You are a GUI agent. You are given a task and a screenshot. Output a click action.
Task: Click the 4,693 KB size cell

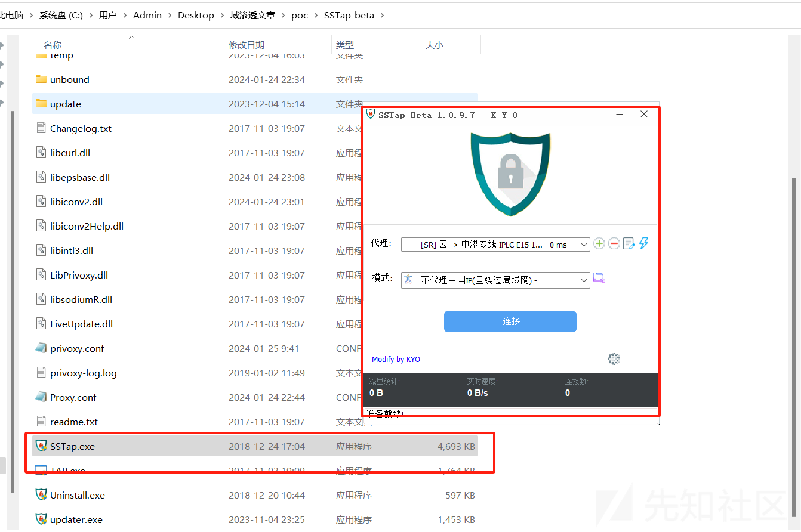click(x=456, y=446)
